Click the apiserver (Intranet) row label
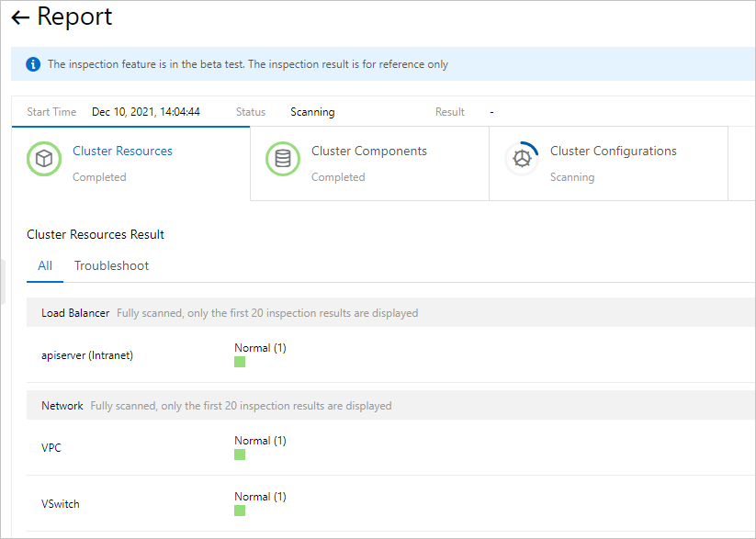The height and width of the screenshot is (539, 756). click(x=87, y=355)
